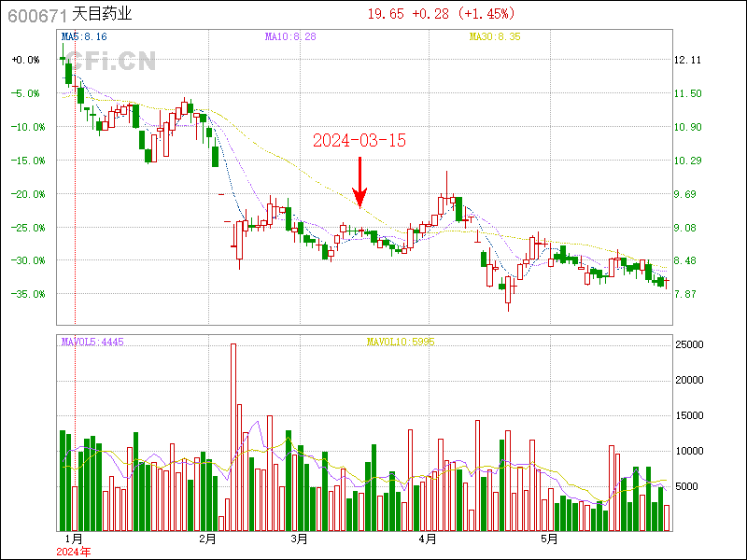Click the 1月 month label
Image resolution: width=747 pixels, height=560 pixels.
pyautogui.click(x=74, y=539)
